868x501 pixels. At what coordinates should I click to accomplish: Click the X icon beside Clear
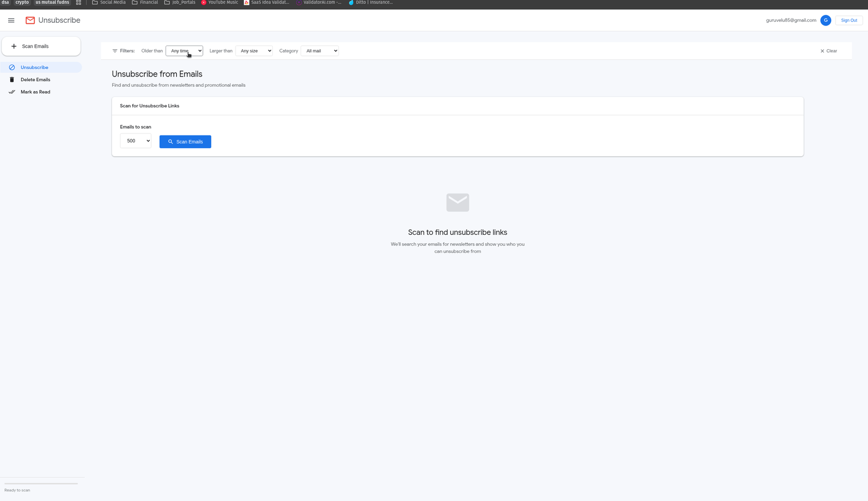[822, 51]
